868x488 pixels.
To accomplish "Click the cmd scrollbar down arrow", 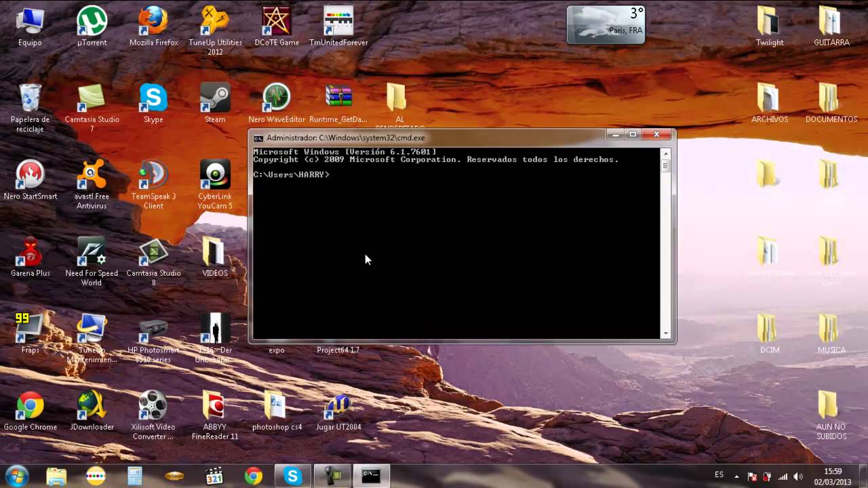I will (665, 333).
